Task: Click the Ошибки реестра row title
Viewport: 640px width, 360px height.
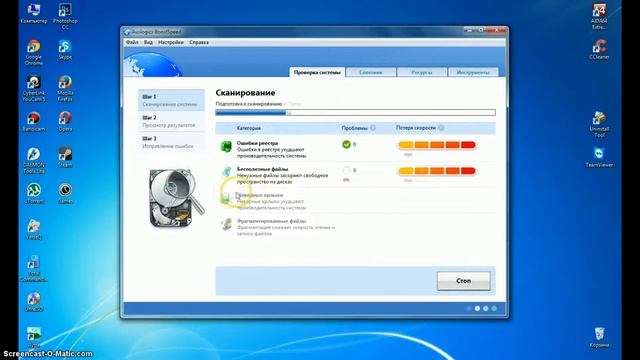Action: [x=257, y=143]
